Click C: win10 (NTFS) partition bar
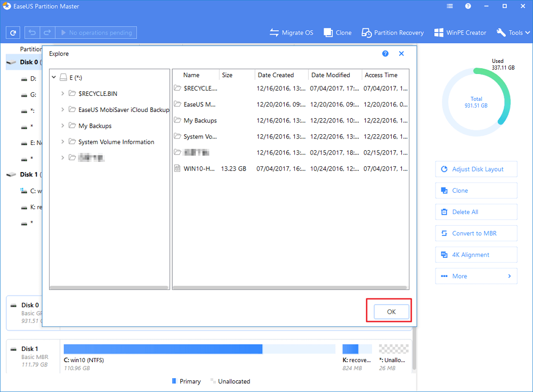The height and width of the screenshot is (392, 533). tap(199, 349)
